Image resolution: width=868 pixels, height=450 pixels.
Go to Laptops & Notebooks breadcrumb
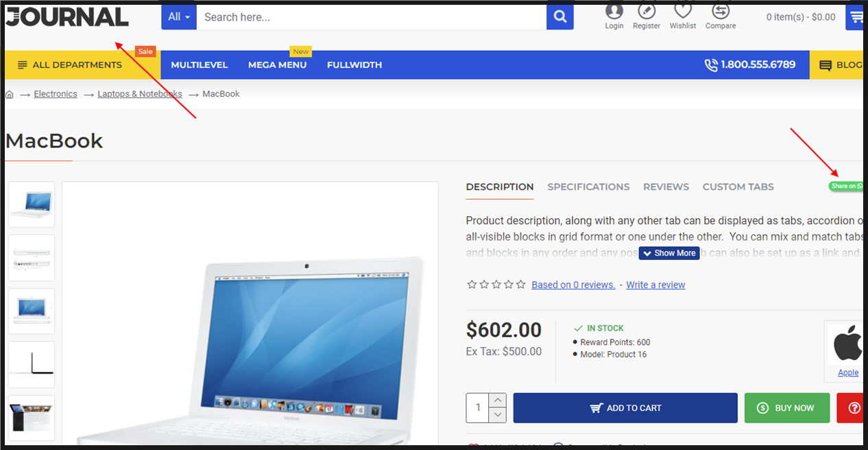140,94
